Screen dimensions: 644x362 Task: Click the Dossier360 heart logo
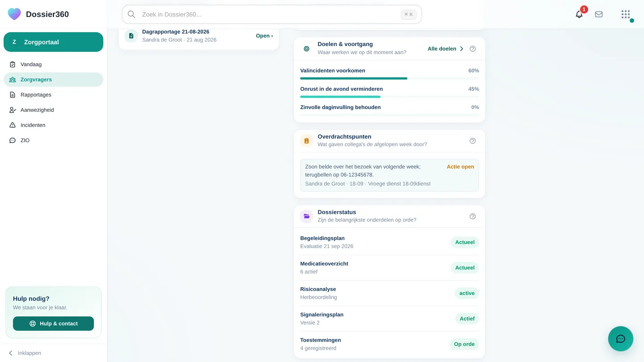pyautogui.click(x=14, y=14)
